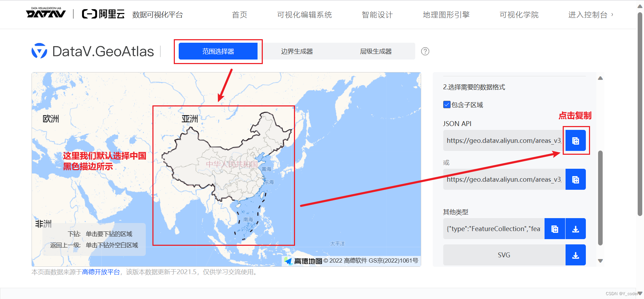Viewport: 644px width, 299px height.
Task: Download the FeatureCollection JSON file
Action: (x=576, y=229)
